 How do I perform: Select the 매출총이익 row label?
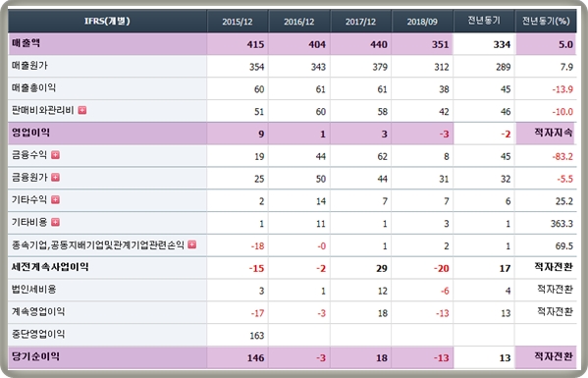point(33,88)
